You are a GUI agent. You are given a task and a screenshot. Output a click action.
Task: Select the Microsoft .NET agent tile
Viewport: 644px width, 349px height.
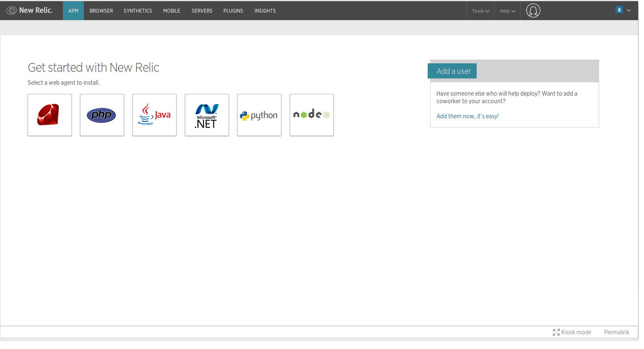pyautogui.click(x=207, y=115)
